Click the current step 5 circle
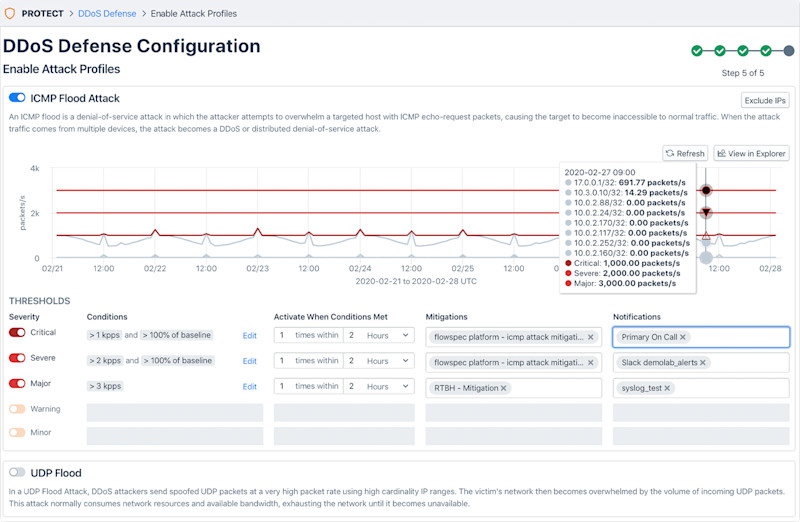Viewport: 800px width, 522px height. (789, 51)
